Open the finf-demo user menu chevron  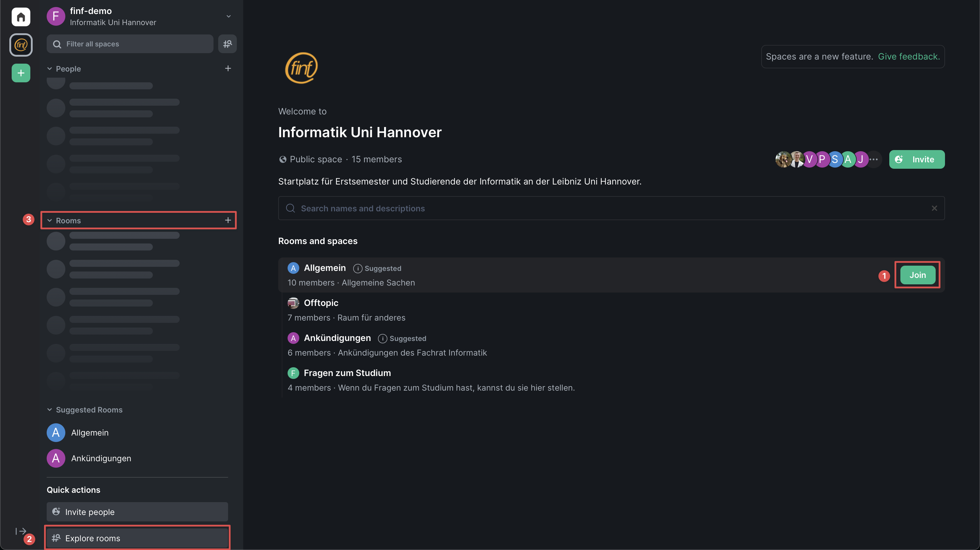[229, 16]
